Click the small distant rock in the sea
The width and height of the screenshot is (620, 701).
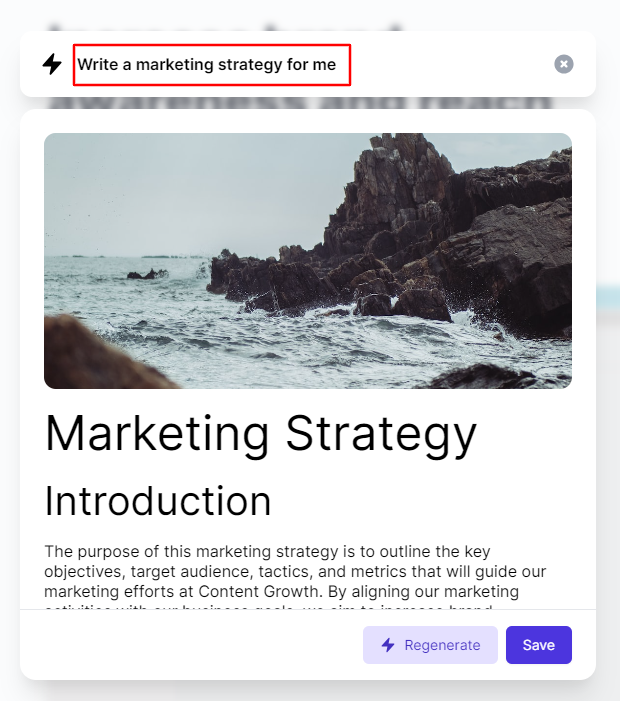click(x=148, y=274)
